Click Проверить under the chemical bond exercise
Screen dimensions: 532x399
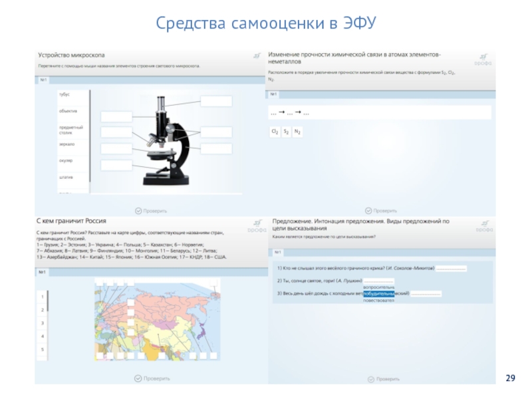(x=385, y=211)
